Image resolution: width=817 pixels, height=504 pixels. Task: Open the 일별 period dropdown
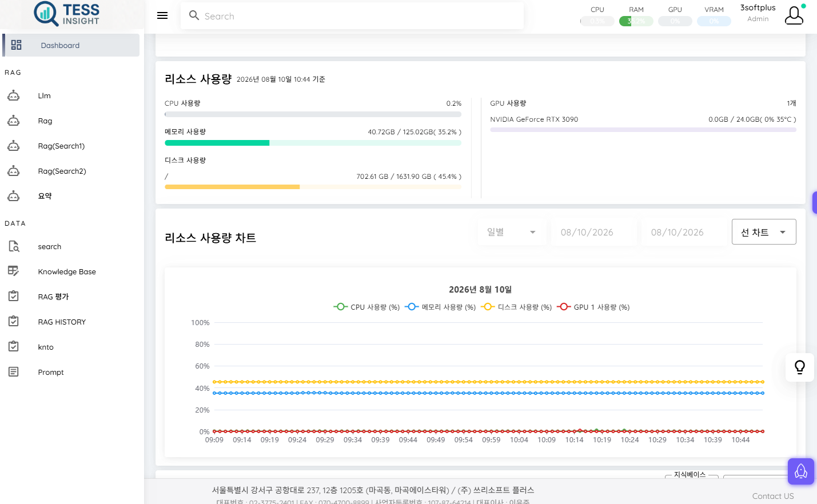pos(512,232)
